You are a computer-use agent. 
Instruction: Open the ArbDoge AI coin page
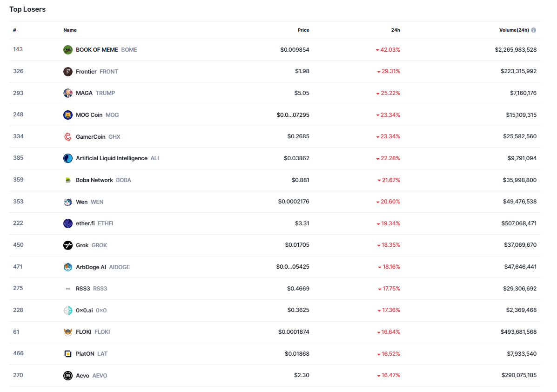(x=91, y=267)
